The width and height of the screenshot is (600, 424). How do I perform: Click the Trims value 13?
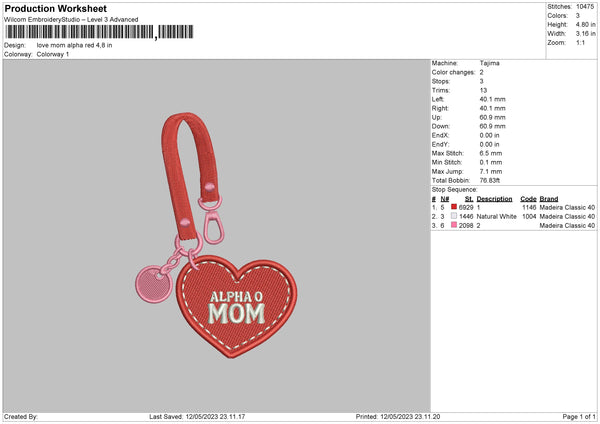pyautogui.click(x=483, y=90)
